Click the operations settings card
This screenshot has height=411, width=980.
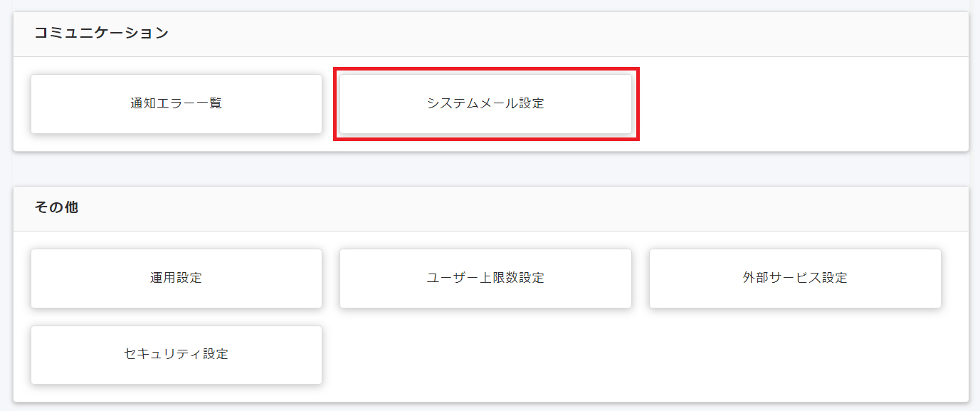(x=176, y=279)
